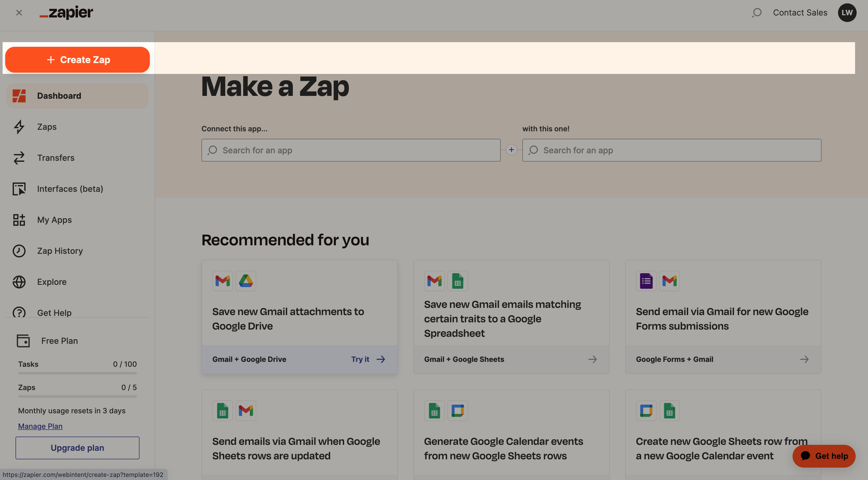Click the Free Plan wallet icon
868x480 pixels.
click(23, 341)
